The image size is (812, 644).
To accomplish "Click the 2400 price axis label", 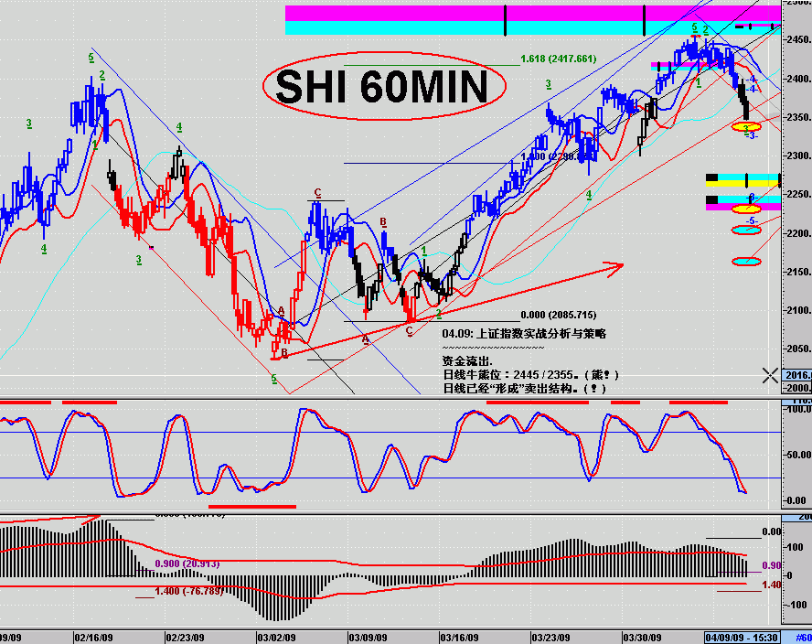I will 798,79.
